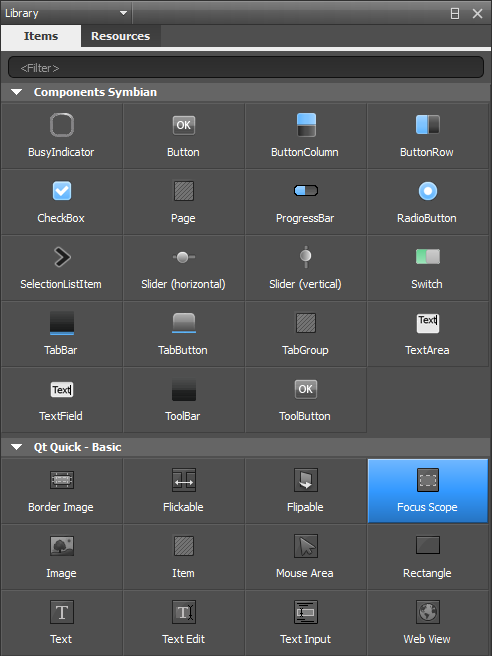Image resolution: width=492 pixels, height=656 pixels.
Task: Split the Library panel view
Action: 455,13
